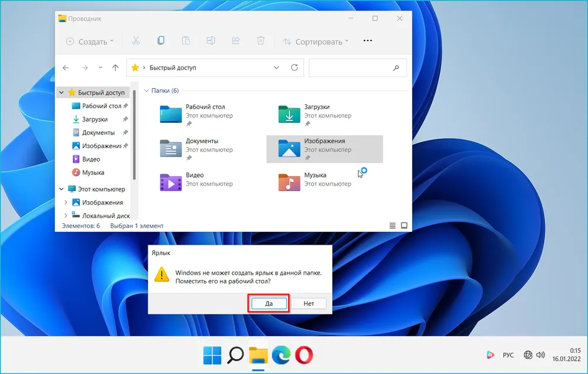Launch Microsoft Edge from the taskbar

point(281,355)
